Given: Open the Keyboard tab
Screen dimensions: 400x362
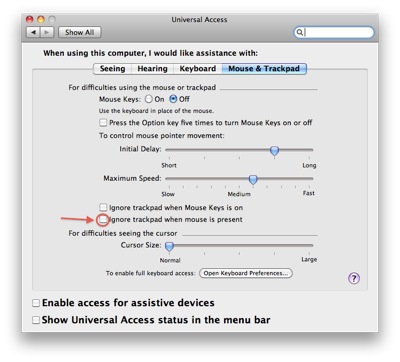Looking at the screenshot, I should [198, 69].
